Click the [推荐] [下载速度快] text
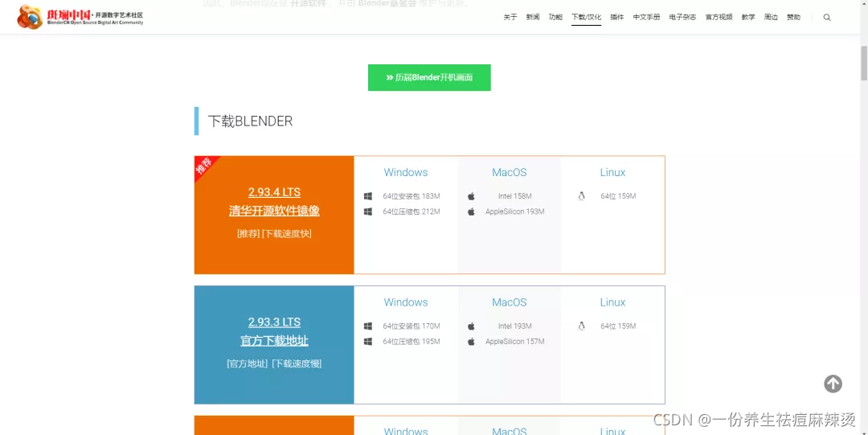 click(274, 234)
